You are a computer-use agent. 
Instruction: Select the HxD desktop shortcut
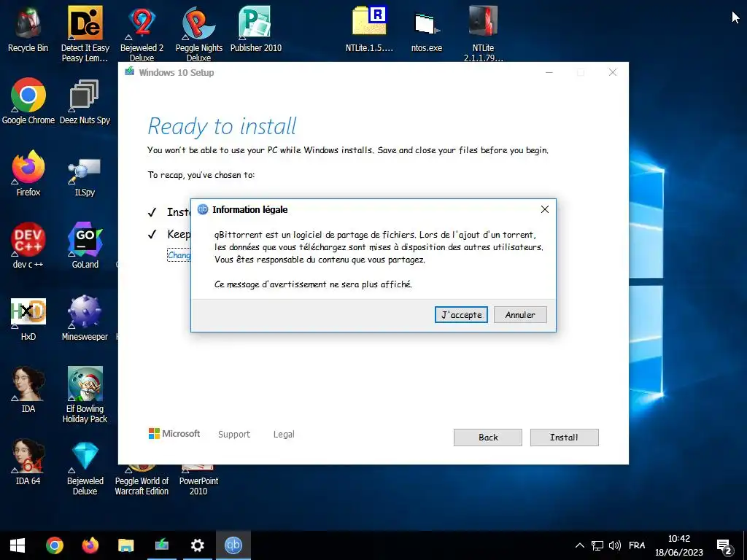[28, 318]
